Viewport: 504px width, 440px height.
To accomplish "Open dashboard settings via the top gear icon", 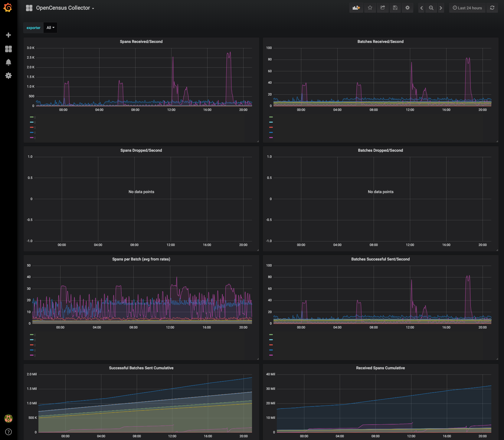I will coord(407,8).
